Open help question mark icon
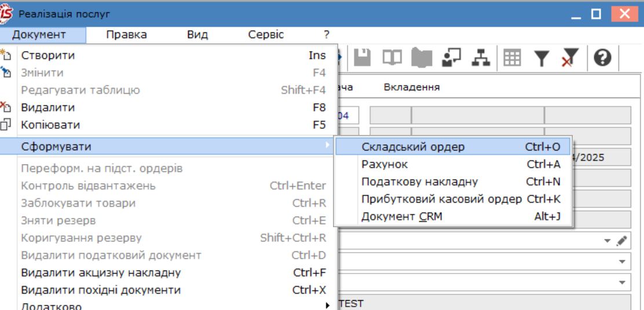The image size is (644, 310). tap(602, 57)
